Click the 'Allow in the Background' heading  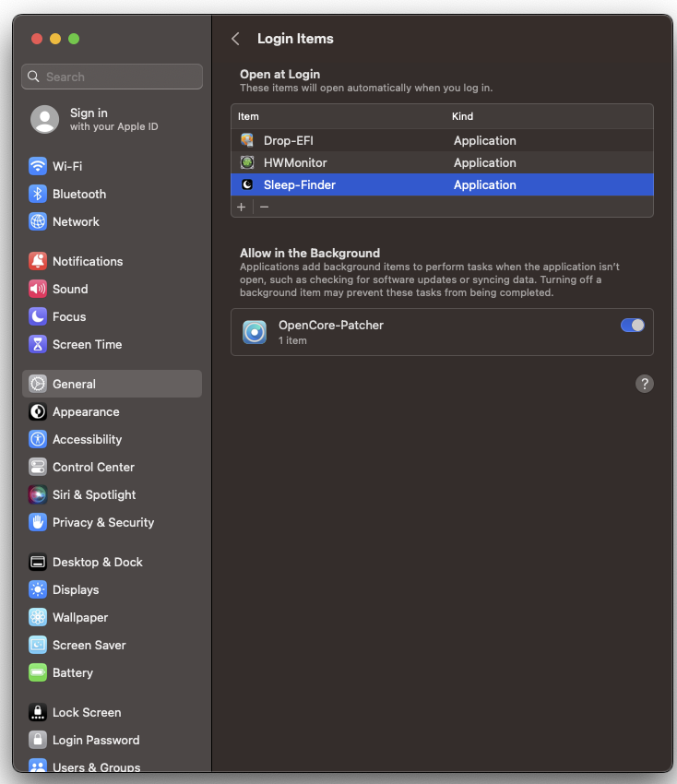(310, 253)
